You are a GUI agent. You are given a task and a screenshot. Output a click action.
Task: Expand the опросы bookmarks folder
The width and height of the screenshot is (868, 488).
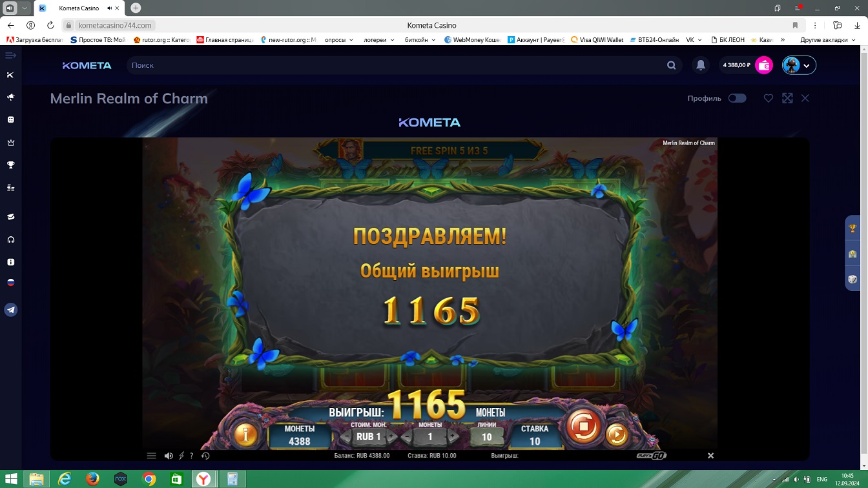coord(339,39)
